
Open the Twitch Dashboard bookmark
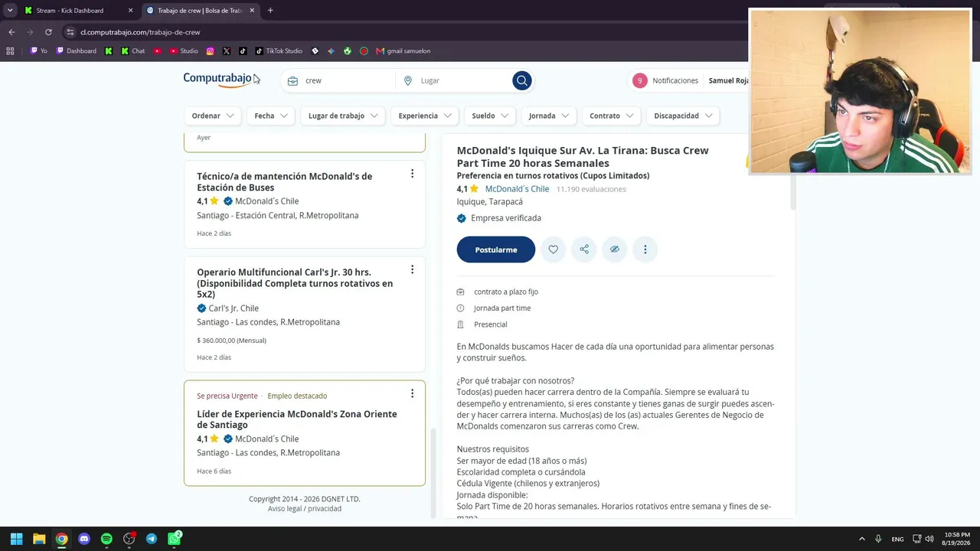76,51
